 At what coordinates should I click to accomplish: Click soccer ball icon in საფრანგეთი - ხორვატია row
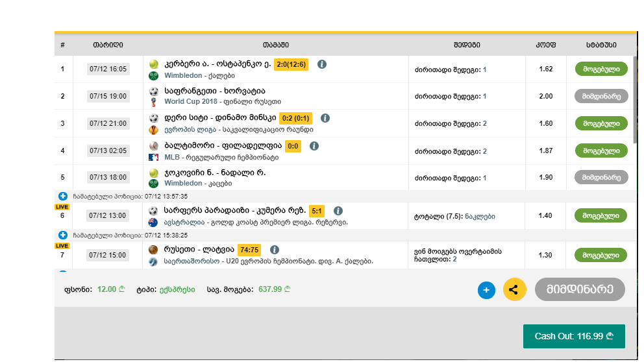point(154,91)
